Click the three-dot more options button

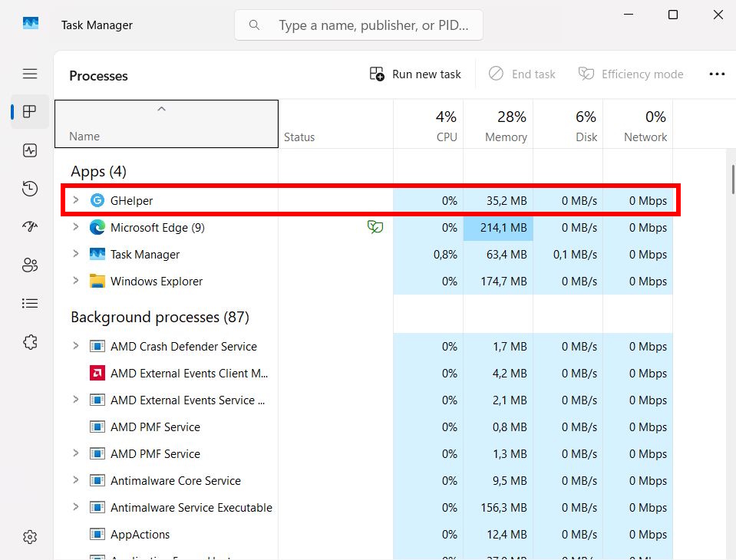717,74
